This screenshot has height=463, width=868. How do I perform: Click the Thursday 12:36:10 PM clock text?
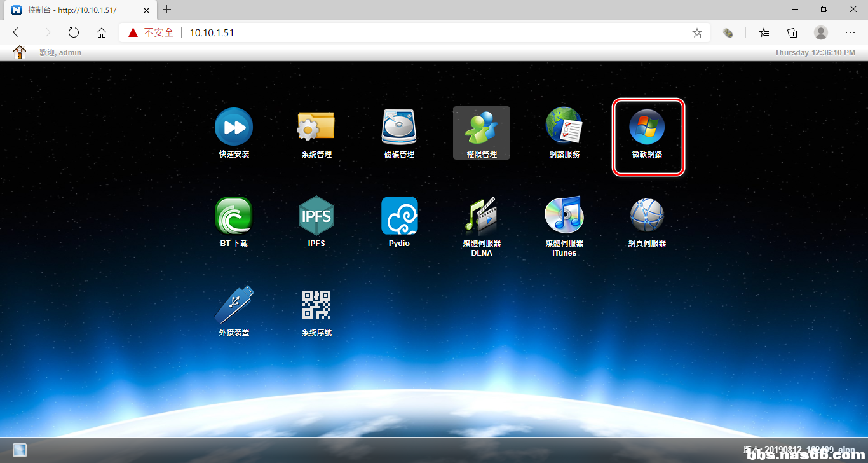[815, 52]
